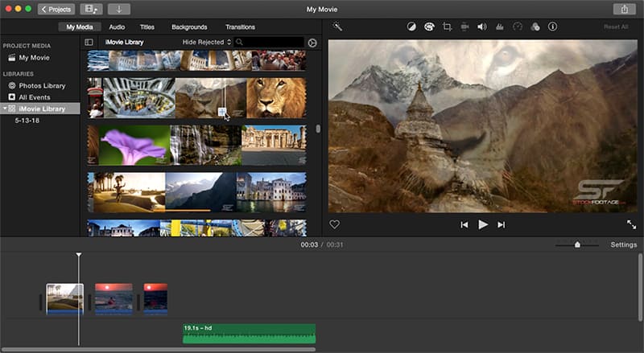Select the purple flower clip thumbnail
644x353 pixels.
134,146
